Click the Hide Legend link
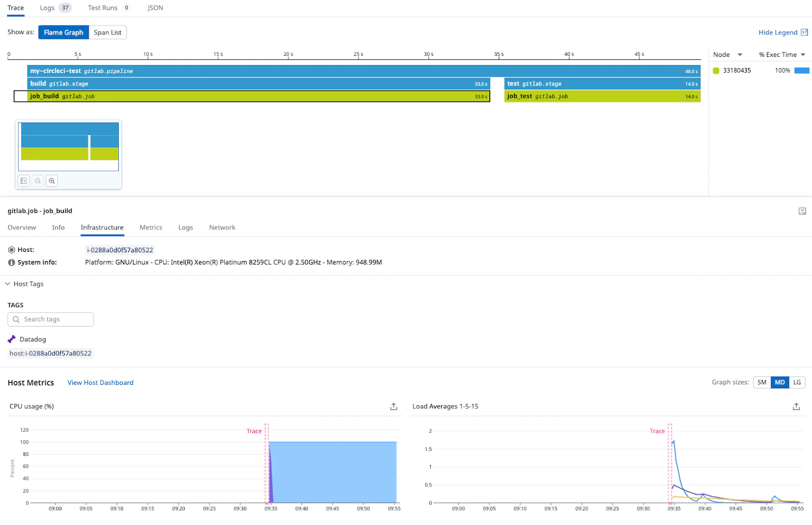 click(778, 32)
